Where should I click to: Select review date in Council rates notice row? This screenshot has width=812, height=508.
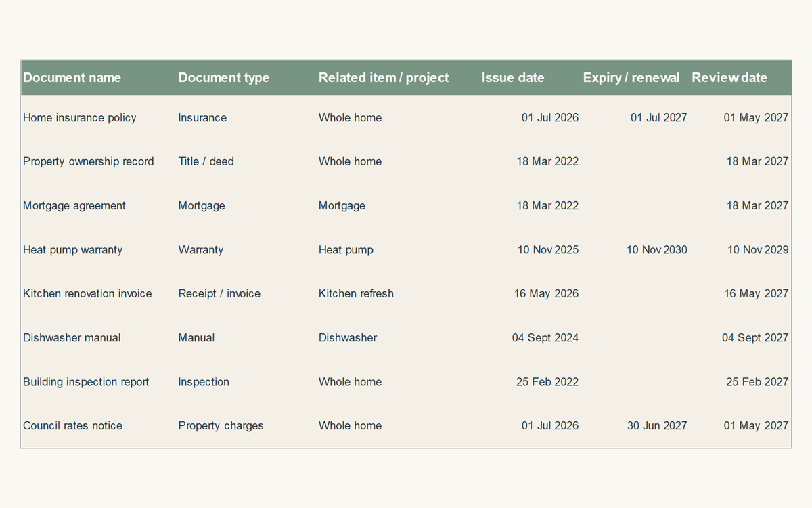pos(756,425)
